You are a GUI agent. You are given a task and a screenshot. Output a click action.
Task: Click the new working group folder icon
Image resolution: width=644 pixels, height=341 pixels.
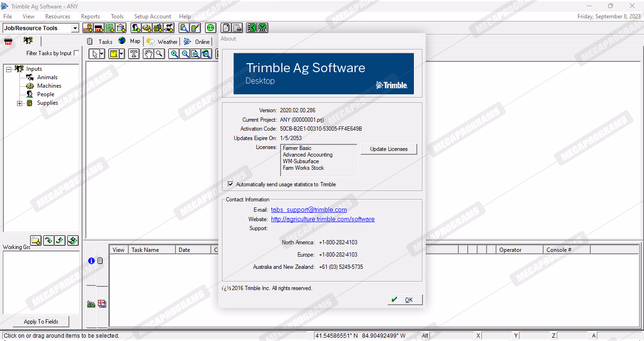coord(36,241)
